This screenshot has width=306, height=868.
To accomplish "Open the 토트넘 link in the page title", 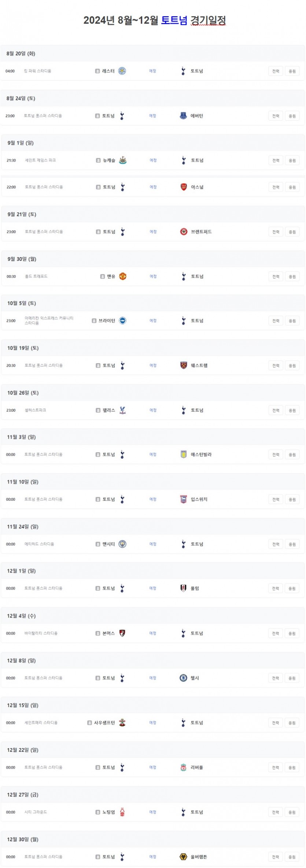I will (x=174, y=20).
